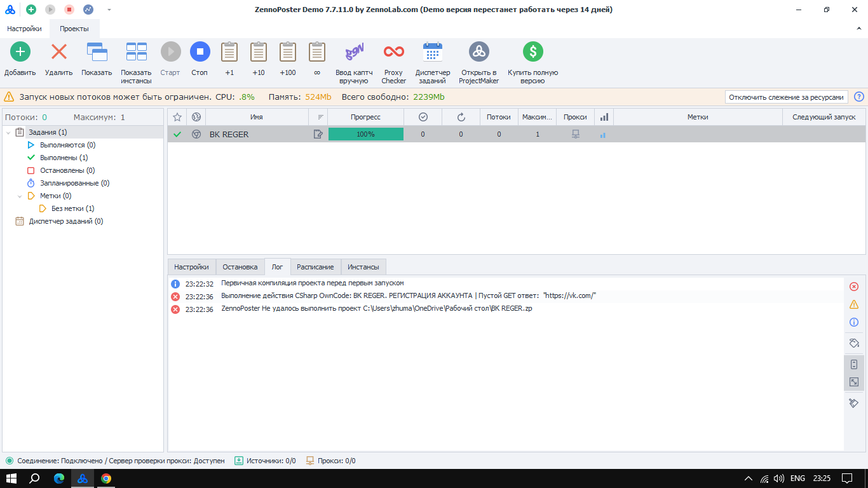Toggle error messages filter in log
Screen dimensions: 868x488
(x=854, y=287)
